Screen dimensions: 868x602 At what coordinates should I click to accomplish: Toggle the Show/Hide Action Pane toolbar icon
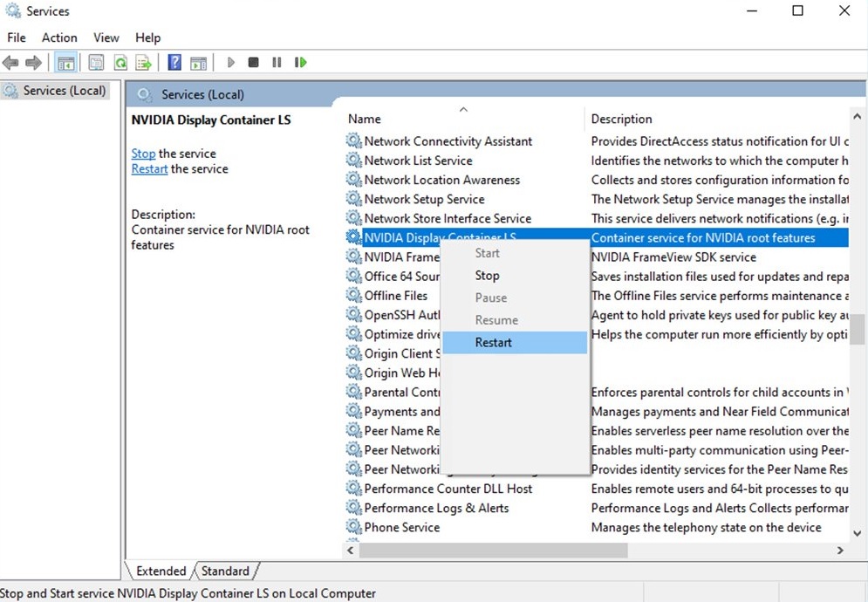[198, 63]
